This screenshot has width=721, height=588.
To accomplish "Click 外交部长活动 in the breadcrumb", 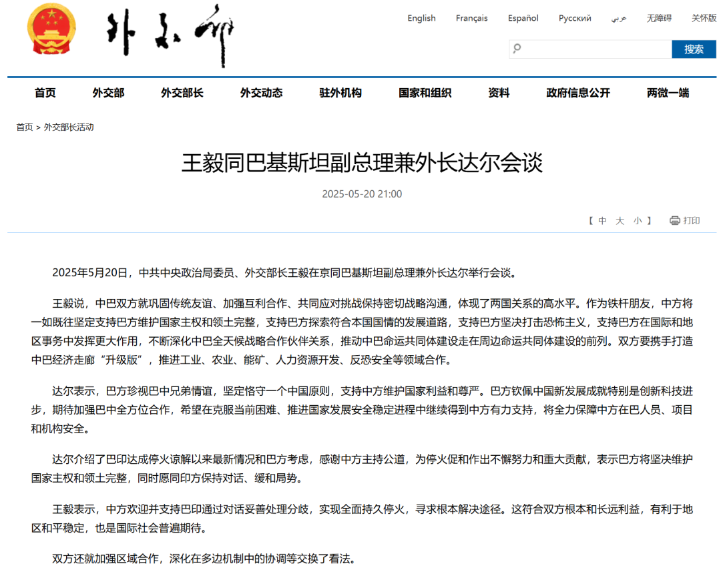I will [69, 127].
